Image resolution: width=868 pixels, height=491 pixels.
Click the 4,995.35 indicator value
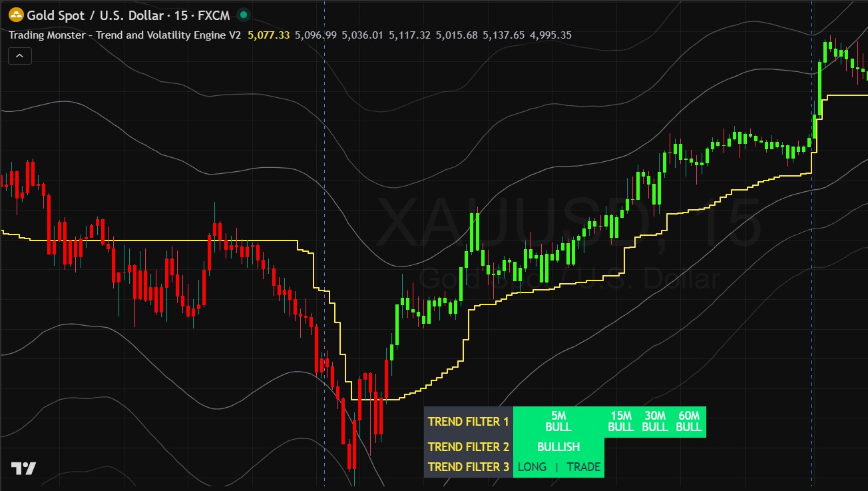tap(550, 35)
